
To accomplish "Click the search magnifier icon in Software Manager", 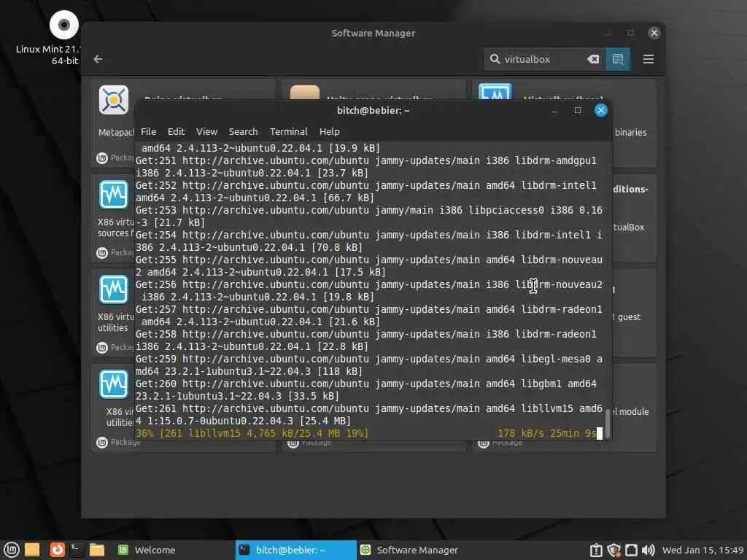I will pos(495,59).
